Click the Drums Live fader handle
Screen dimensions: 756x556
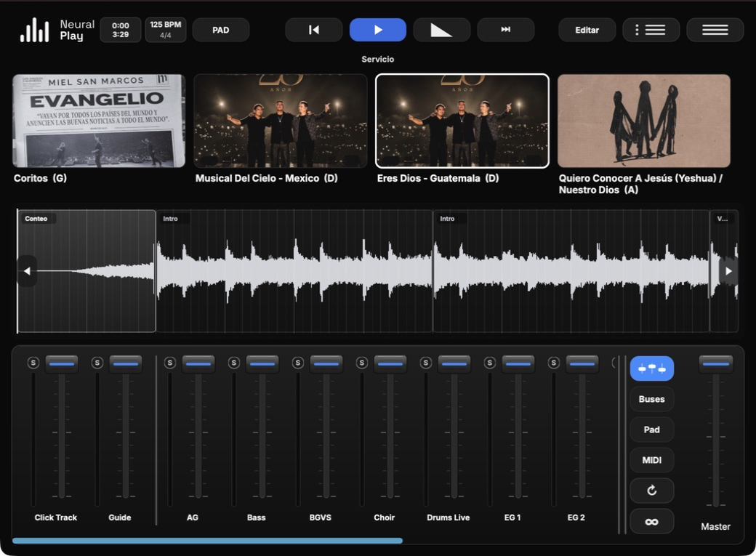454,364
